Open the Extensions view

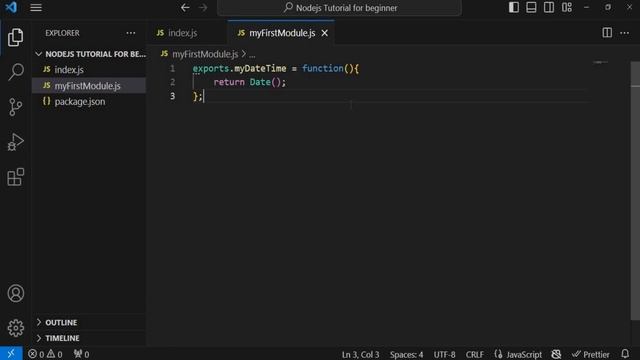coord(16,177)
